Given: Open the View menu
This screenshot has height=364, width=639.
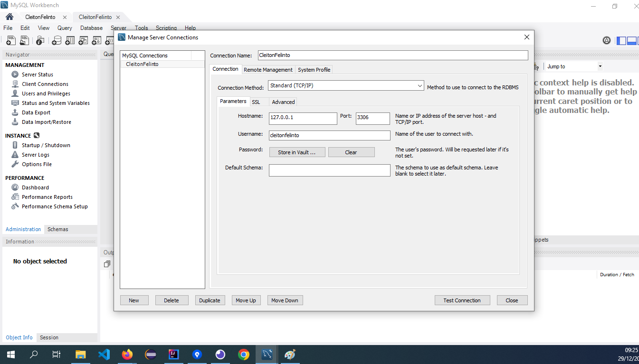Looking at the screenshot, I should (x=44, y=28).
